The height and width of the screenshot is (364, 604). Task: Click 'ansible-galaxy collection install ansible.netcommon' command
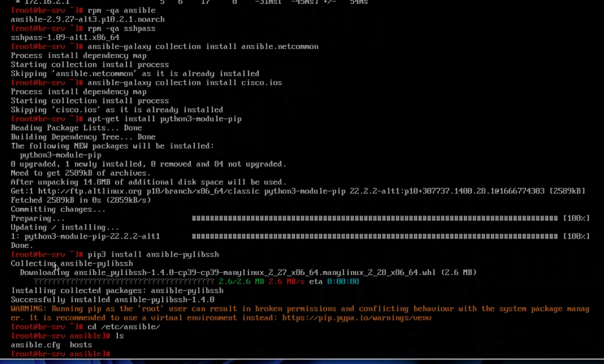click(203, 46)
